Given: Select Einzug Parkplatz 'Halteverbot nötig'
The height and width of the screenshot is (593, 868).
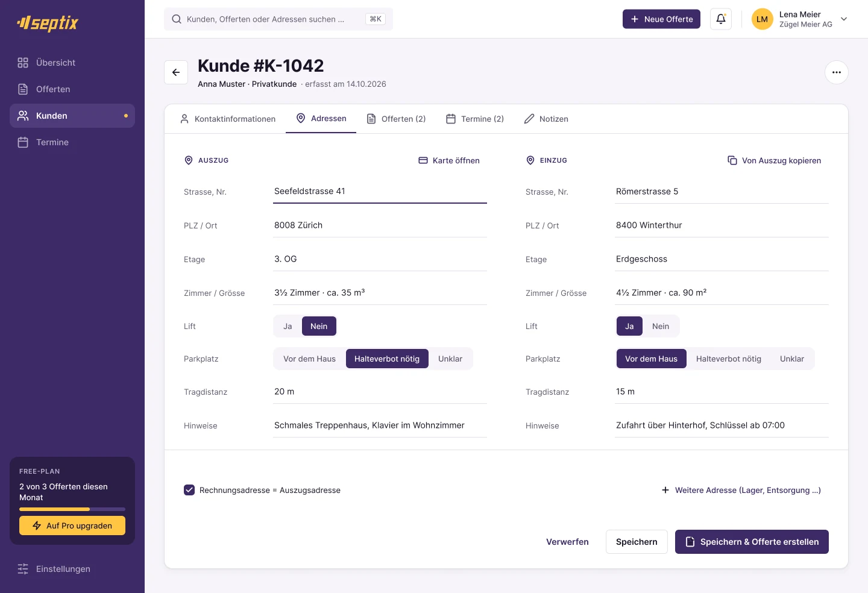Looking at the screenshot, I should (x=729, y=359).
